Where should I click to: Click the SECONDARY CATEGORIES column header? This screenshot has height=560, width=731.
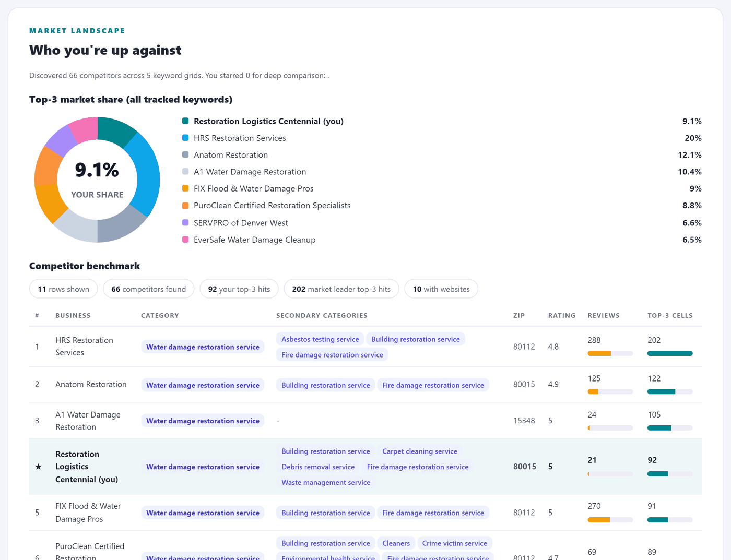pyautogui.click(x=322, y=315)
